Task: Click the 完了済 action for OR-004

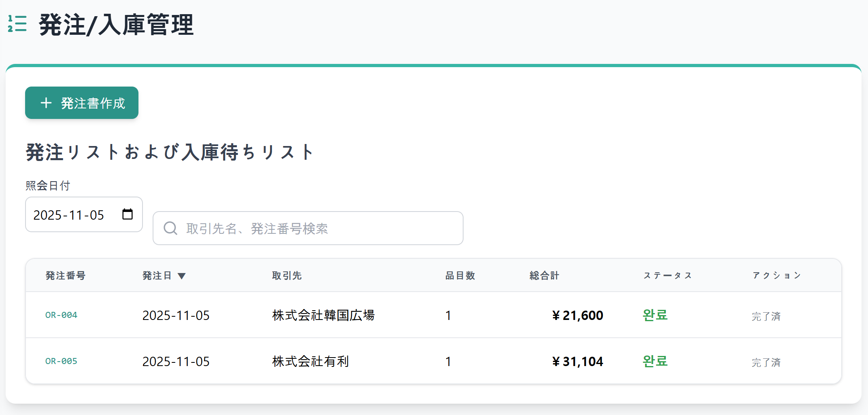Action: 766,316
